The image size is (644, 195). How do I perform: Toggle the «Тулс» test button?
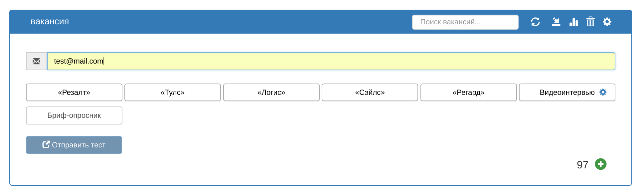(173, 93)
